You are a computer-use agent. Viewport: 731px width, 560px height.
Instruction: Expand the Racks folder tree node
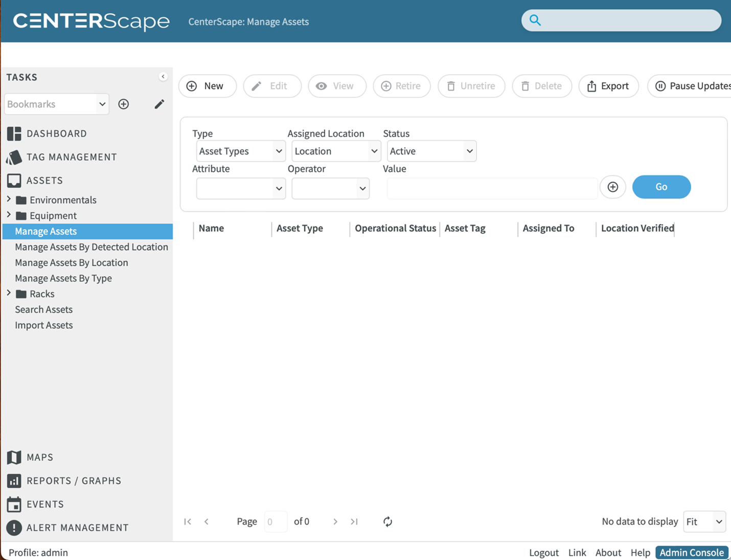point(9,294)
